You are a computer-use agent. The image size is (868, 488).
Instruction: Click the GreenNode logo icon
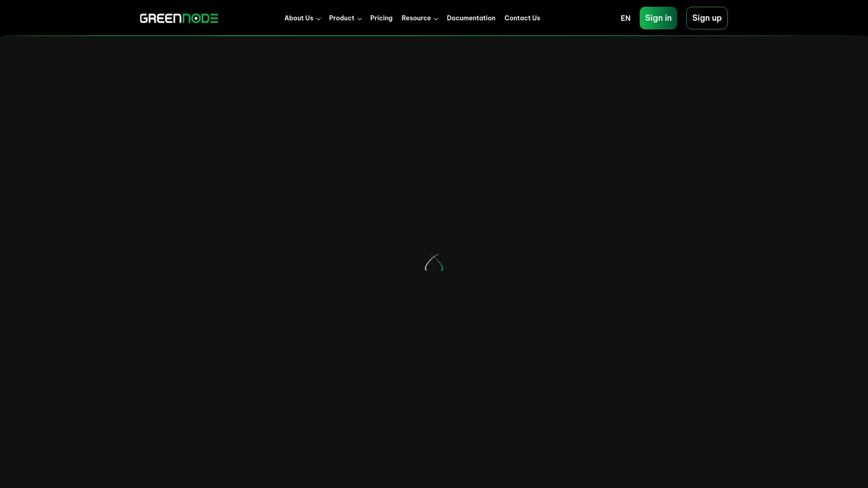[x=179, y=18]
